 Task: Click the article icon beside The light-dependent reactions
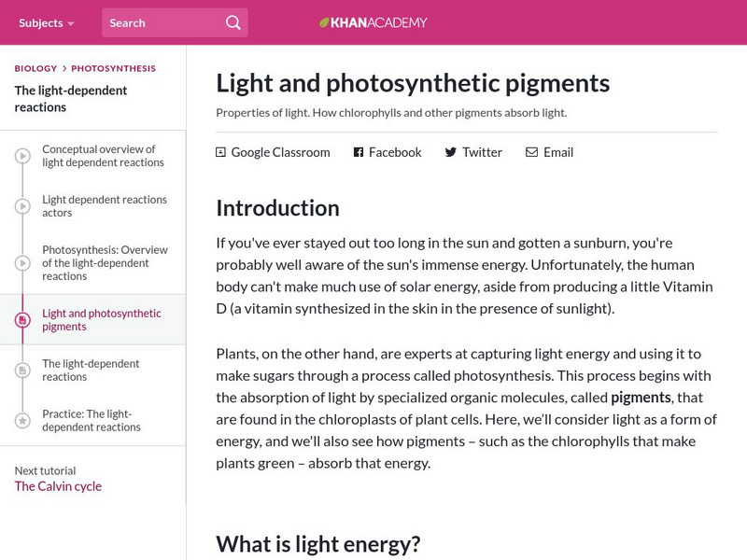click(x=23, y=371)
